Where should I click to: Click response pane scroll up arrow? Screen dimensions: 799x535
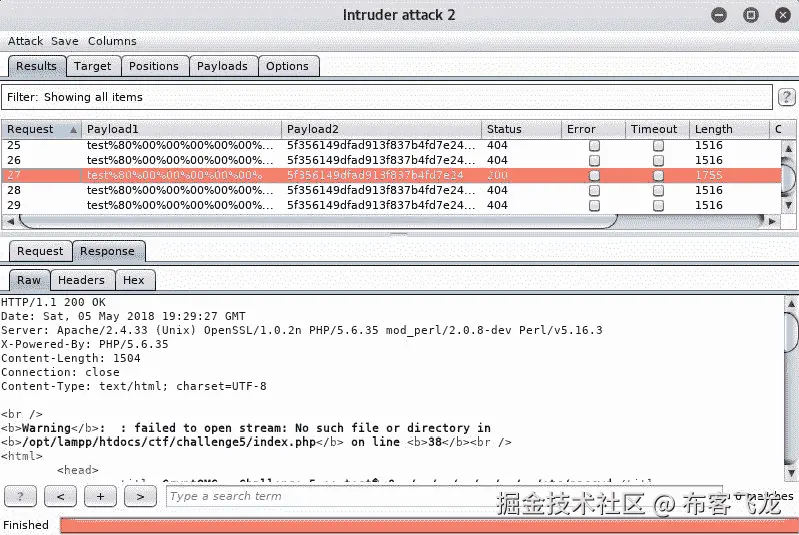pos(791,304)
